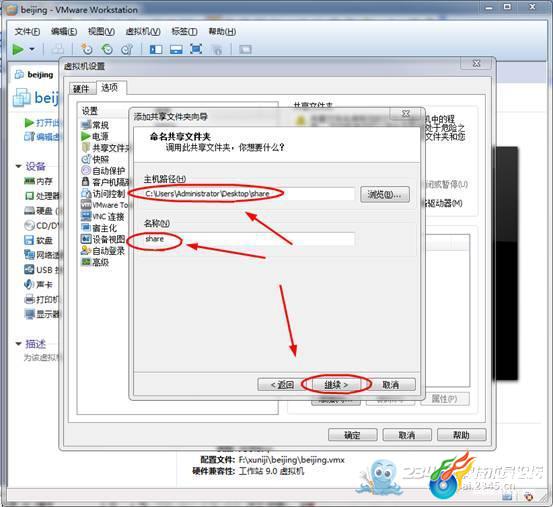This screenshot has width=553, height=507.
Task: Select 快照 in settings list
Action: (x=95, y=159)
